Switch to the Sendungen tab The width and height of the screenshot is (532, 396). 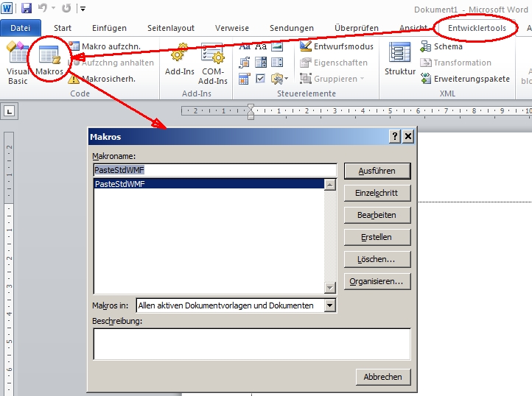tap(292, 28)
